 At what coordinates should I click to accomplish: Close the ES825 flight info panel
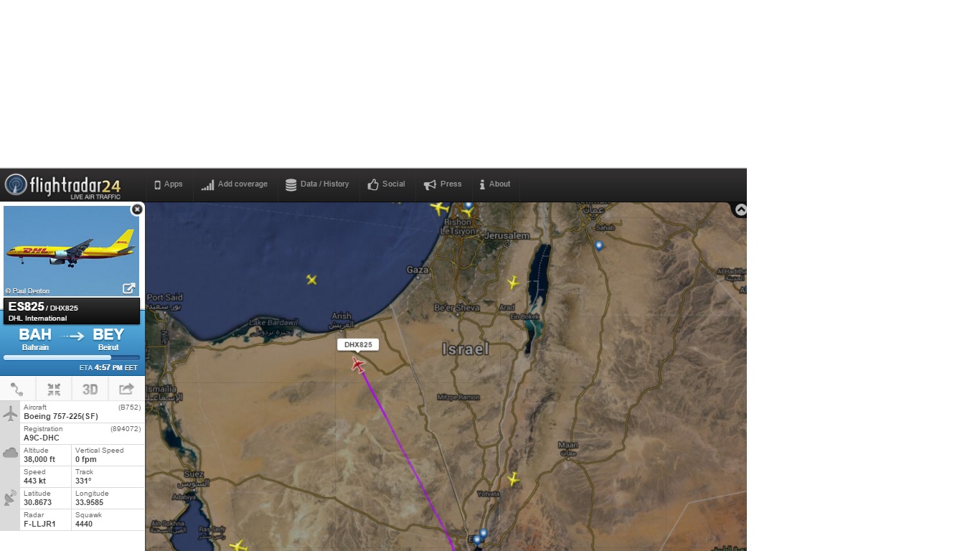point(137,209)
